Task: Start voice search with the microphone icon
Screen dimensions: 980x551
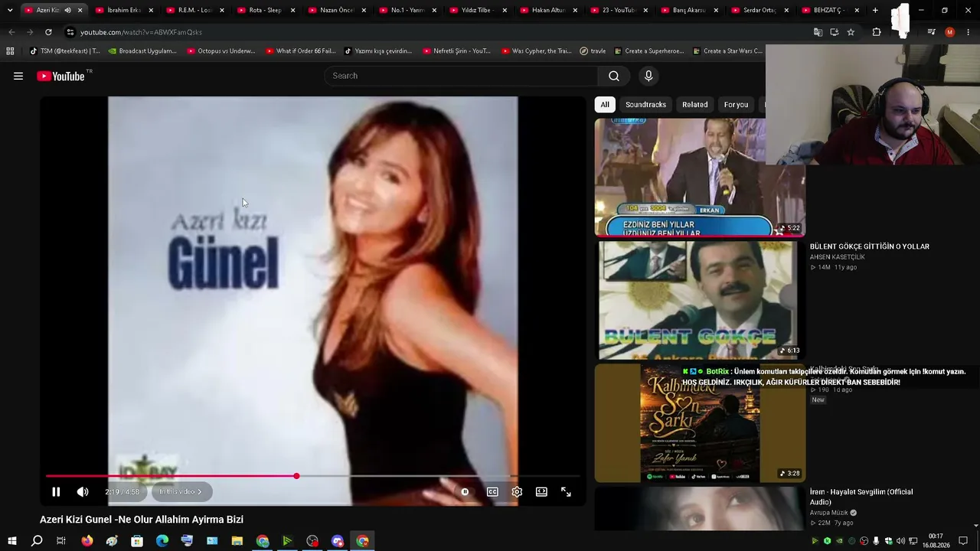Action: 648,76
